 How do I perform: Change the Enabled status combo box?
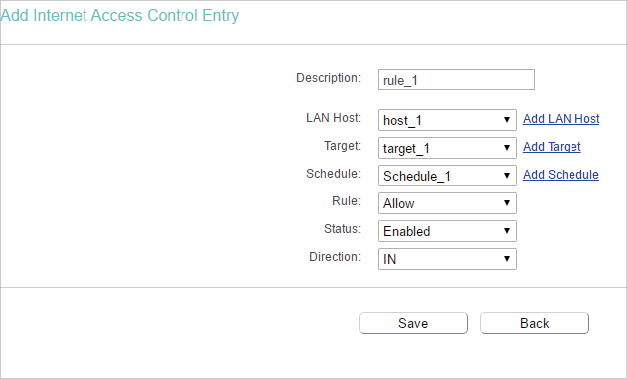tap(407, 231)
